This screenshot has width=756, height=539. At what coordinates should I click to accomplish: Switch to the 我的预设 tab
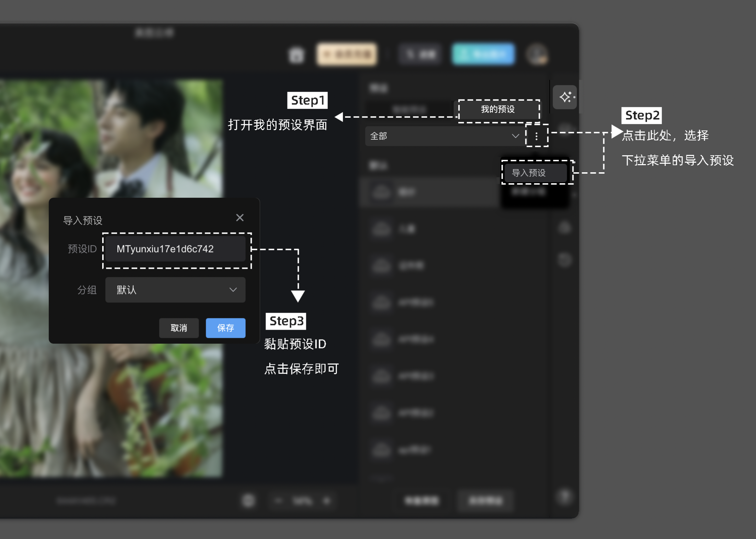coord(498,109)
